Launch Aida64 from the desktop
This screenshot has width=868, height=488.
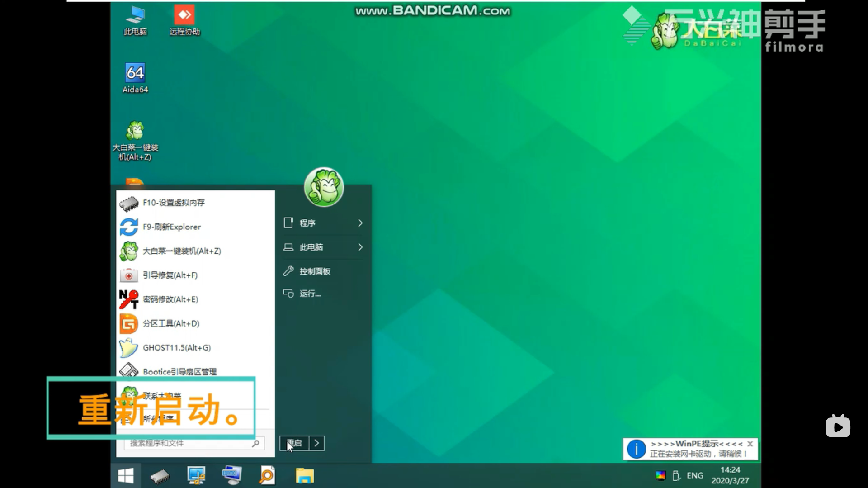[x=135, y=77]
